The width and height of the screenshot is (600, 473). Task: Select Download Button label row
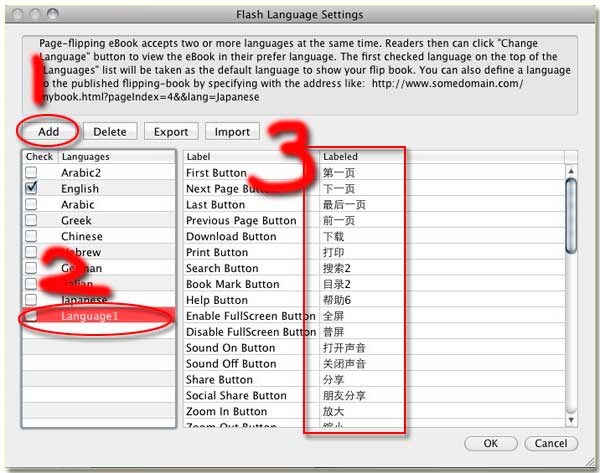[x=374, y=236]
